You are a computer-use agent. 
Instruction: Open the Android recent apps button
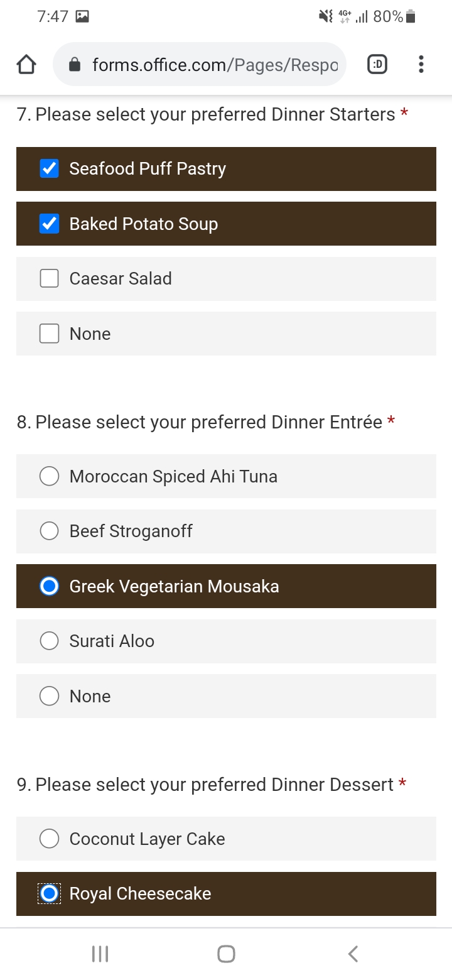click(x=100, y=954)
